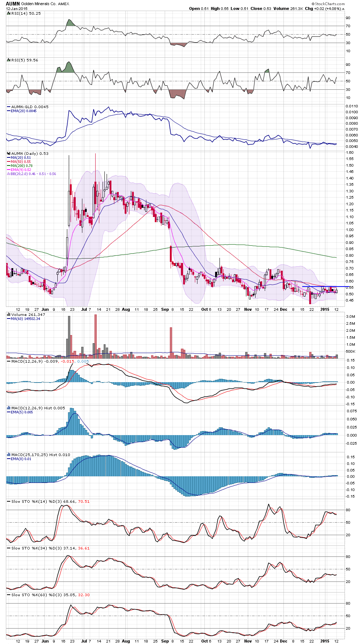364x644 pixels.
Task: Click the RSI(14) legend icon
Action: point(8,13)
